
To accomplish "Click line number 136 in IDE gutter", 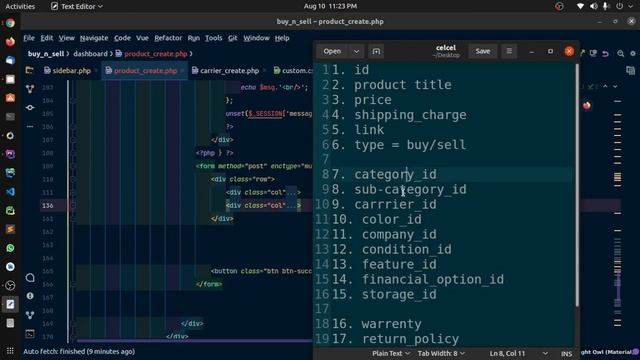I will (48, 205).
